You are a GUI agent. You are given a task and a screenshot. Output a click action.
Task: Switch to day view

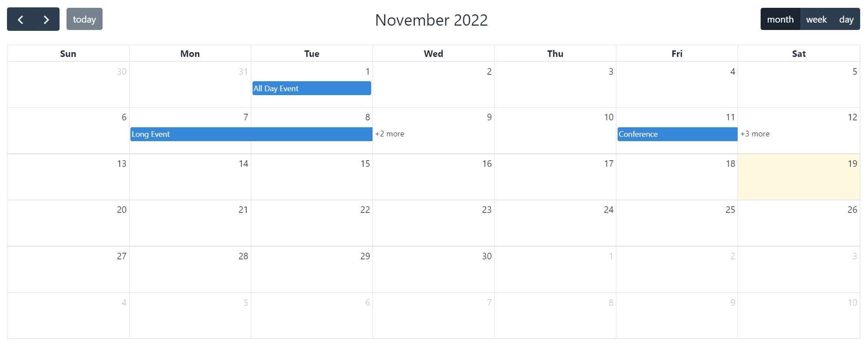click(846, 19)
